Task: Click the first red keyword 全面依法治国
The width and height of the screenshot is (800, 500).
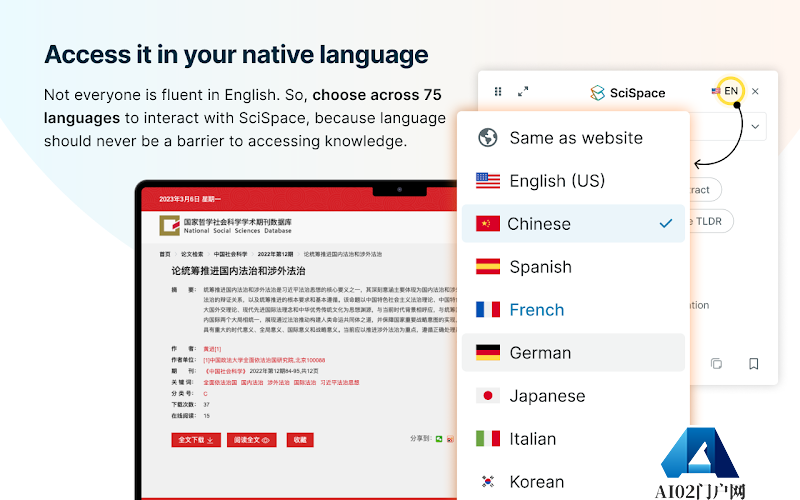Action: pyautogui.click(x=220, y=382)
